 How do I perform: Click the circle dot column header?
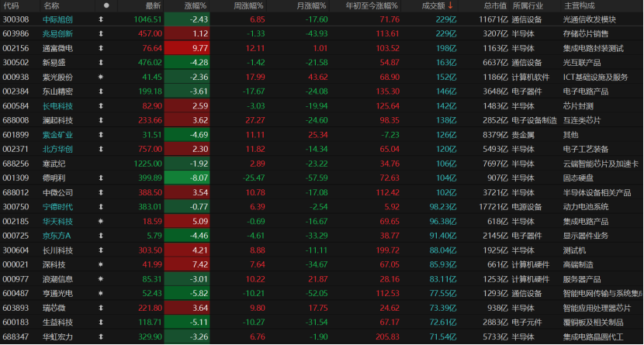pyautogui.click(x=106, y=5)
